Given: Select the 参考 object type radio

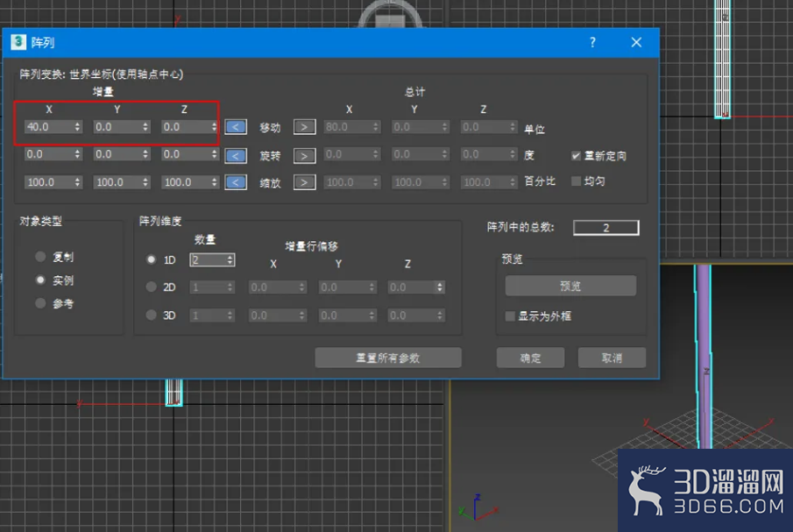Looking at the screenshot, I should 40,303.
